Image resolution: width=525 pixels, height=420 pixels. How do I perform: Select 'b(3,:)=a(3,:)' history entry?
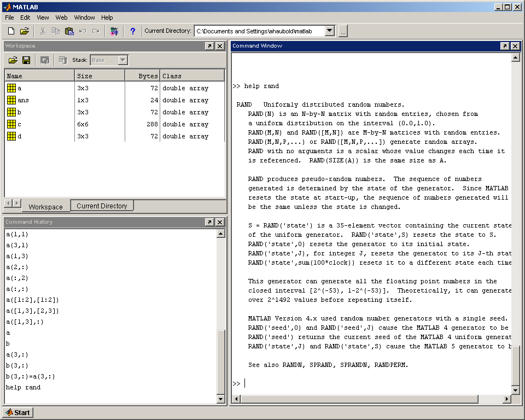coord(31,376)
